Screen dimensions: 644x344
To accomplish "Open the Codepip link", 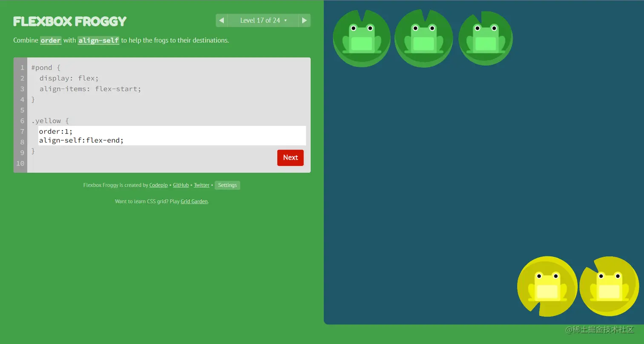I will click(158, 185).
